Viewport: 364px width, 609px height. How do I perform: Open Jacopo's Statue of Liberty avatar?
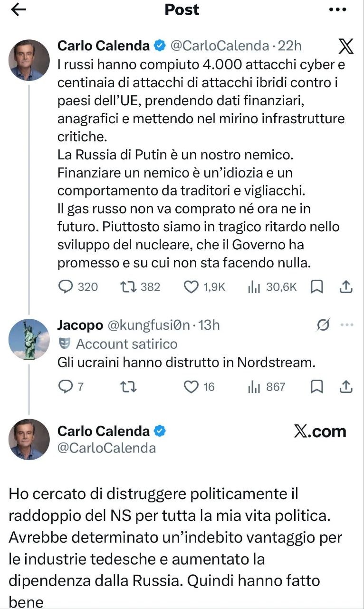[29, 340]
